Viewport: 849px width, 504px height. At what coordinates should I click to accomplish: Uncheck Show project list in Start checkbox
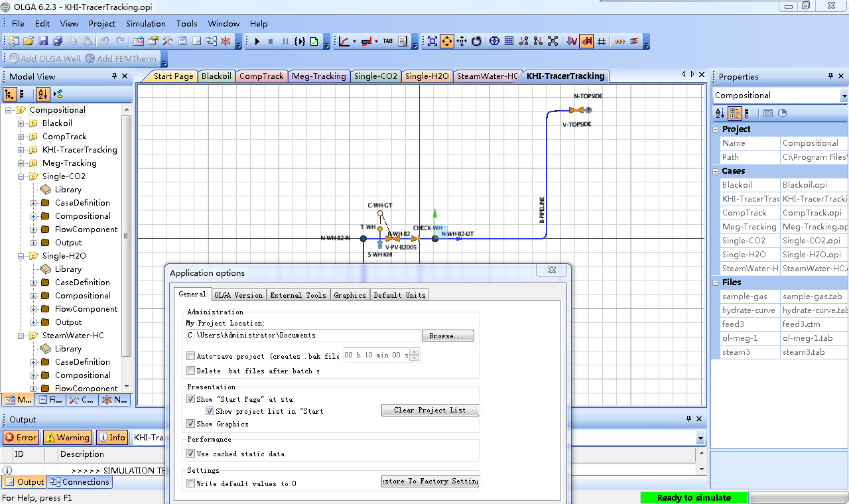click(210, 411)
